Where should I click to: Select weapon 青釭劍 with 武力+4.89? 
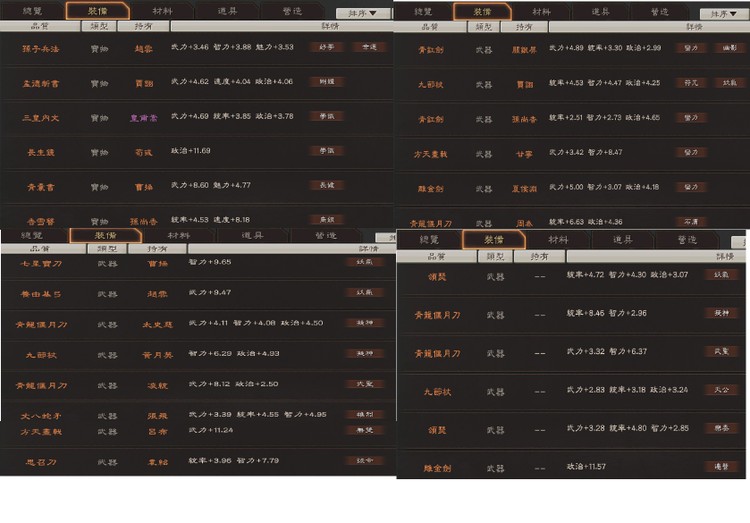[430, 49]
